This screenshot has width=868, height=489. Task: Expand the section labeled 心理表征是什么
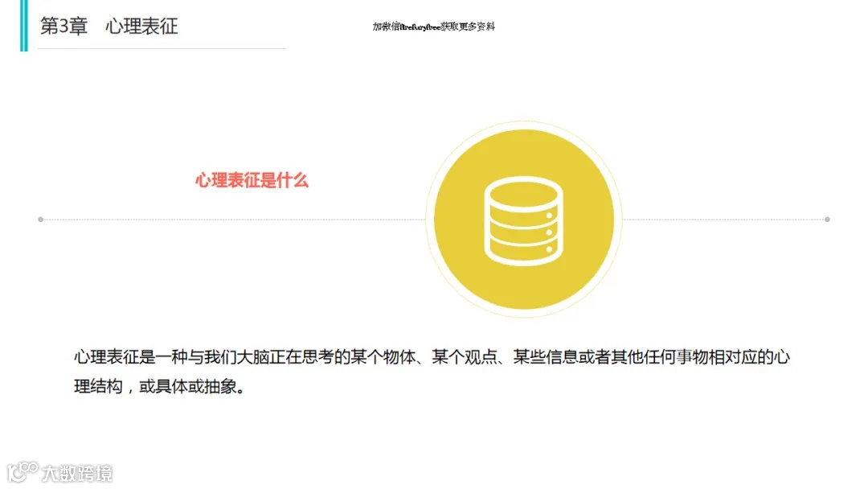coord(253,181)
